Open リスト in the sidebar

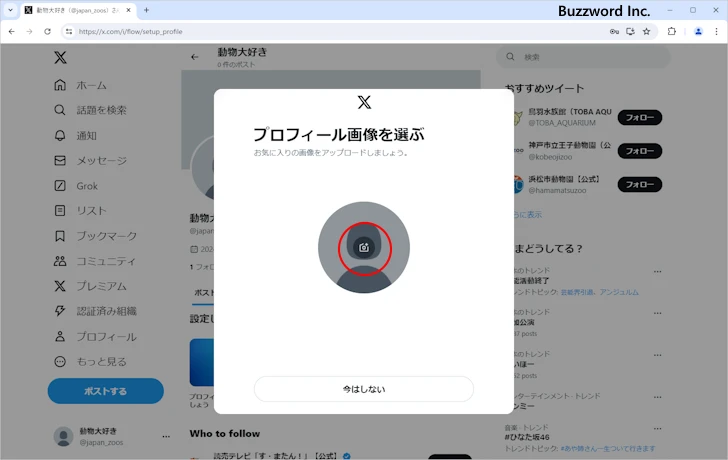[x=80, y=211]
